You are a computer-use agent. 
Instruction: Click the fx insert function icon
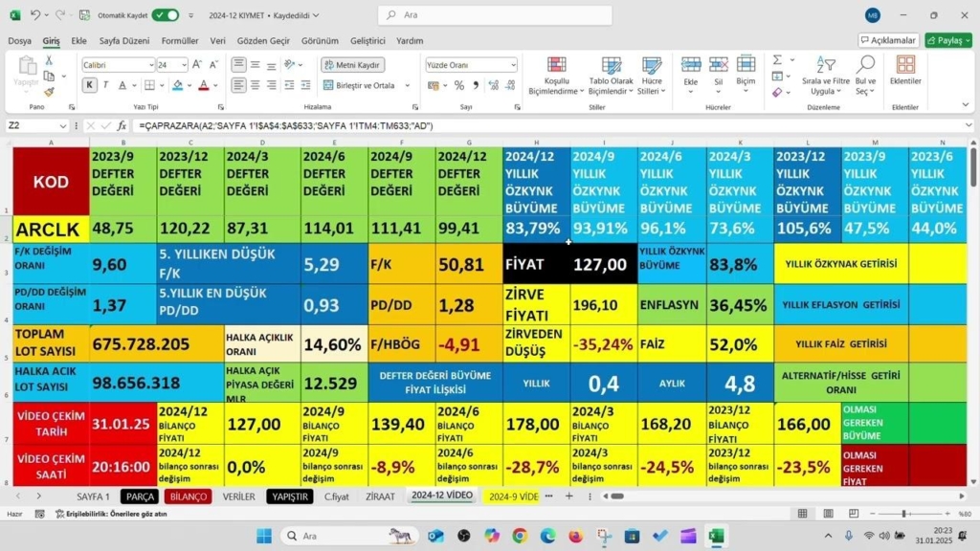point(122,125)
